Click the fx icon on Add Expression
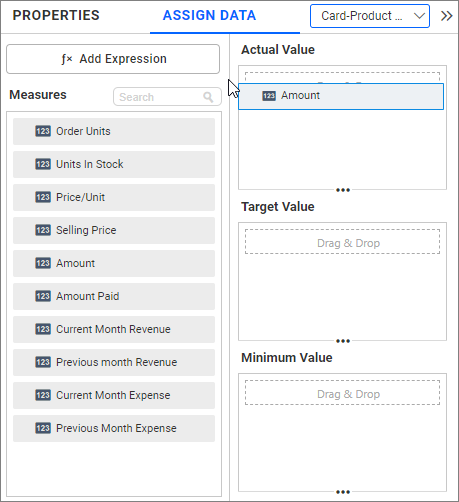The height and width of the screenshot is (502, 459). tap(67, 59)
